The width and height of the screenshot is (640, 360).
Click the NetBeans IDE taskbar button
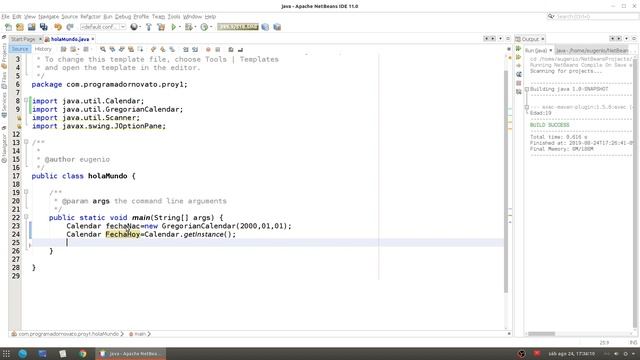click(x=131, y=353)
